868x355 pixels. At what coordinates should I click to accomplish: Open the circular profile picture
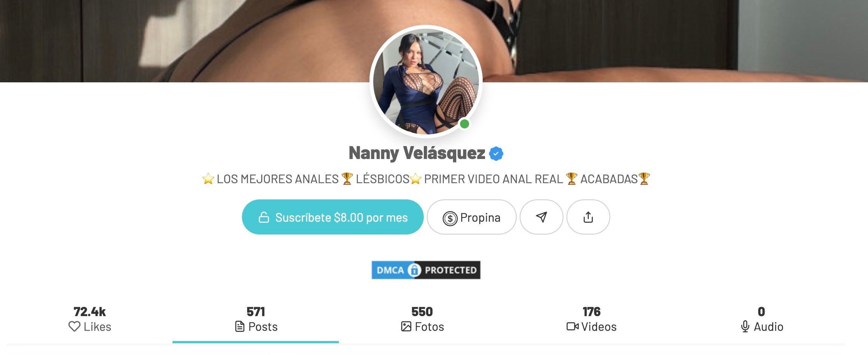tap(426, 81)
